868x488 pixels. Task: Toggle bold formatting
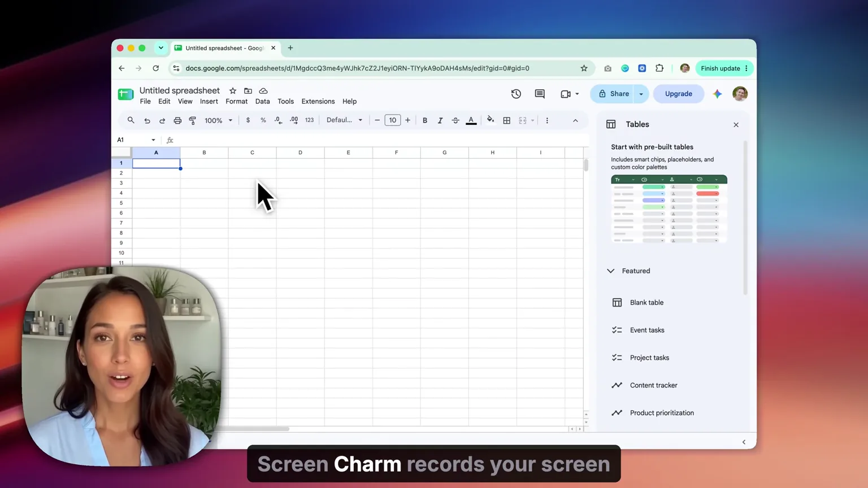click(425, 120)
